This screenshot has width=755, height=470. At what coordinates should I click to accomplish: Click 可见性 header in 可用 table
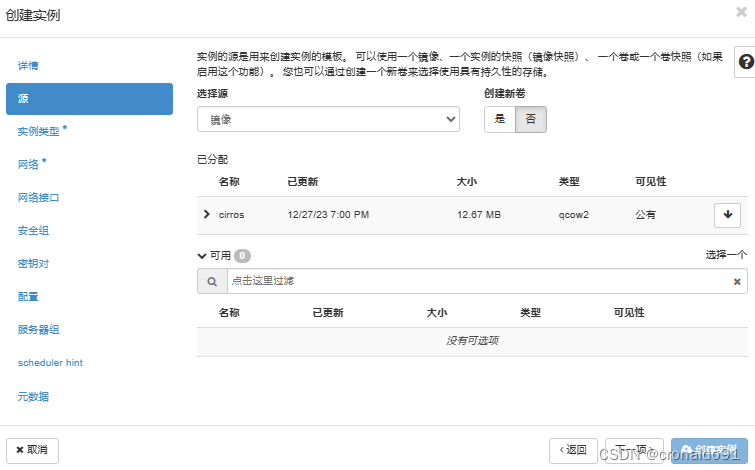pyautogui.click(x=629, y=313)
